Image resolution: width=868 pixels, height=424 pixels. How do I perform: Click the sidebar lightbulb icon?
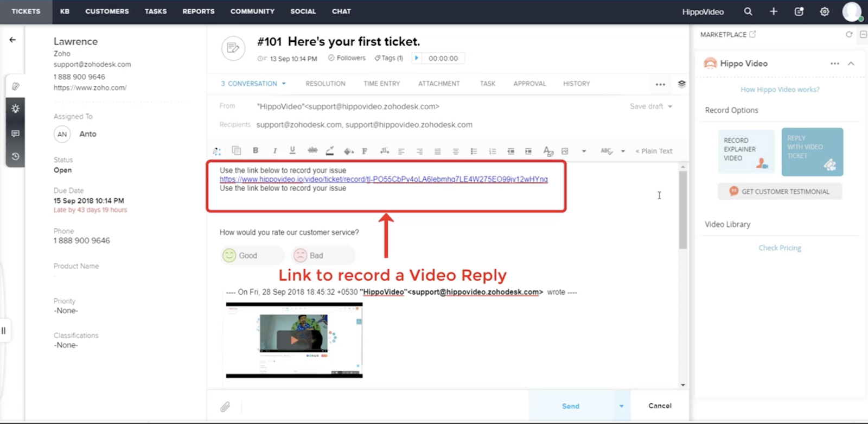click(15, 109)
